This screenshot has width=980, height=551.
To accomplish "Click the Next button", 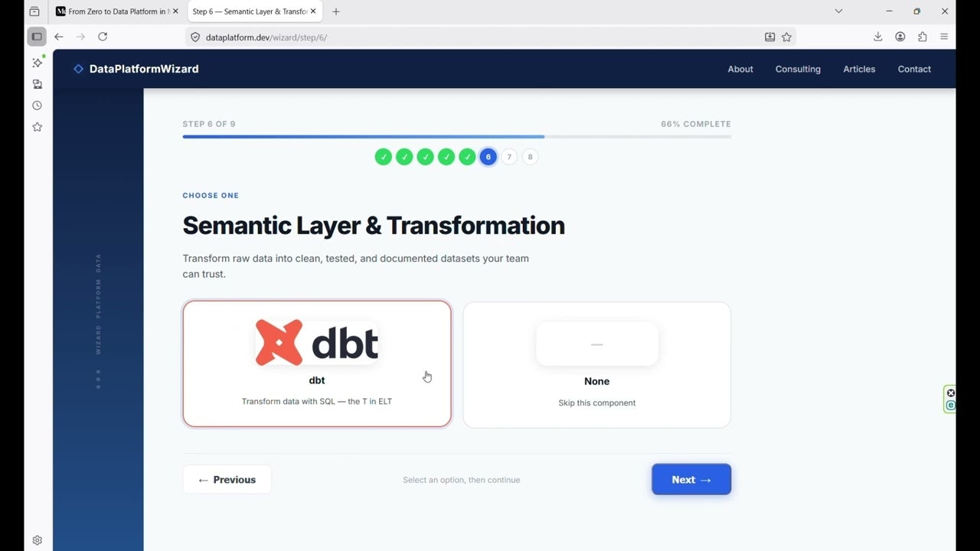I will click(x=691, y=480).
